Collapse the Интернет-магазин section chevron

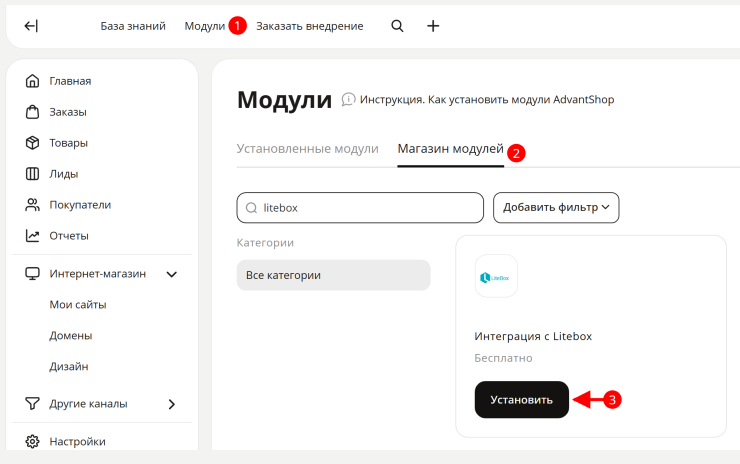(x=172, y=274)
